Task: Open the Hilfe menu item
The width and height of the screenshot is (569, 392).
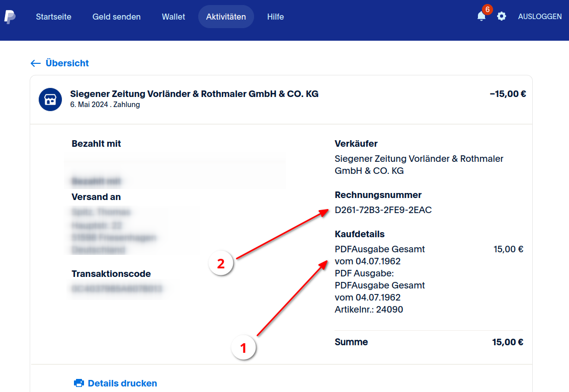Action: pyautogui.click(x=275, y=17)
